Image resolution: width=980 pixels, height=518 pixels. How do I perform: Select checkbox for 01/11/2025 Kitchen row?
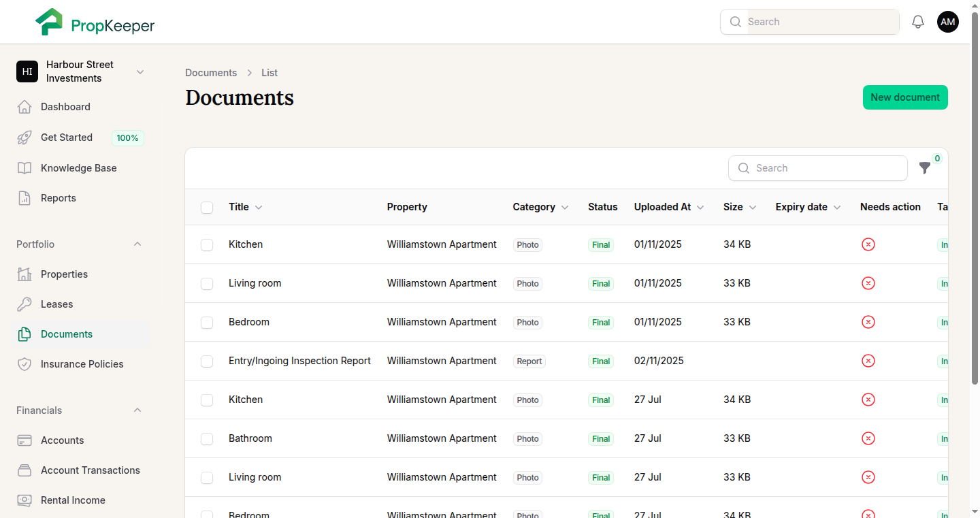(x=207, y=245)
